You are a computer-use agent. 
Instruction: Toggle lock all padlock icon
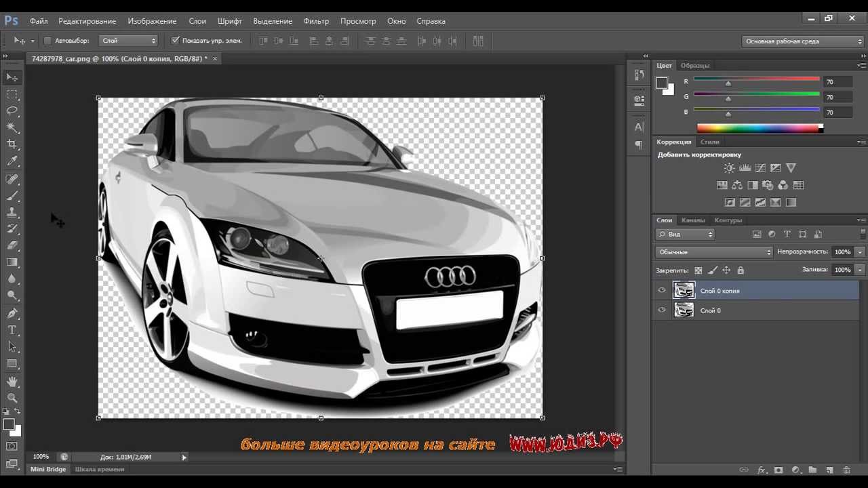tap(741, 270)
